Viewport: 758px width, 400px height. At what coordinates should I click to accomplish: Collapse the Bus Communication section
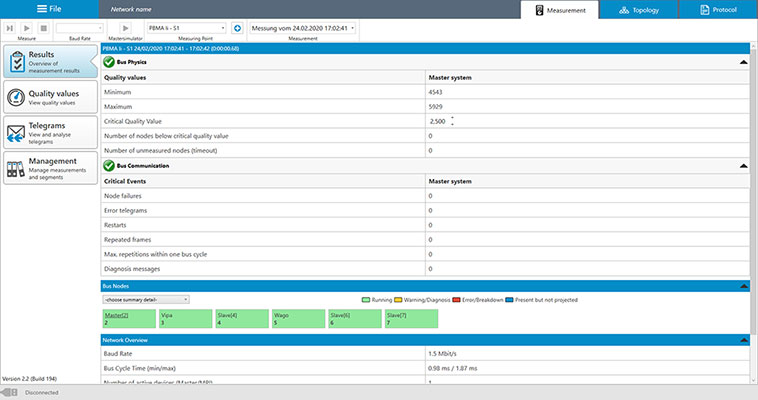pos(743,166)
